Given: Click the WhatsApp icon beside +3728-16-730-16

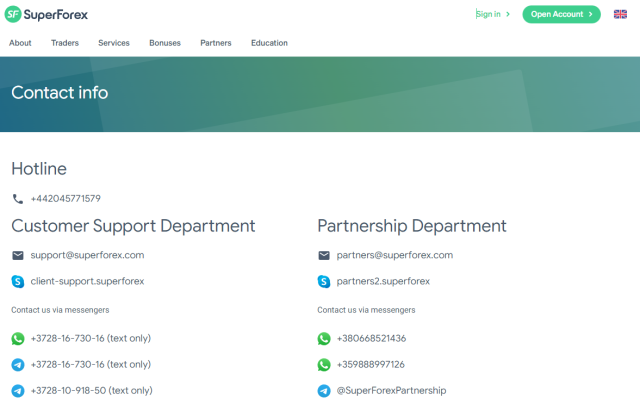Looking at the screenshot, I should click(x=18, y=339).
